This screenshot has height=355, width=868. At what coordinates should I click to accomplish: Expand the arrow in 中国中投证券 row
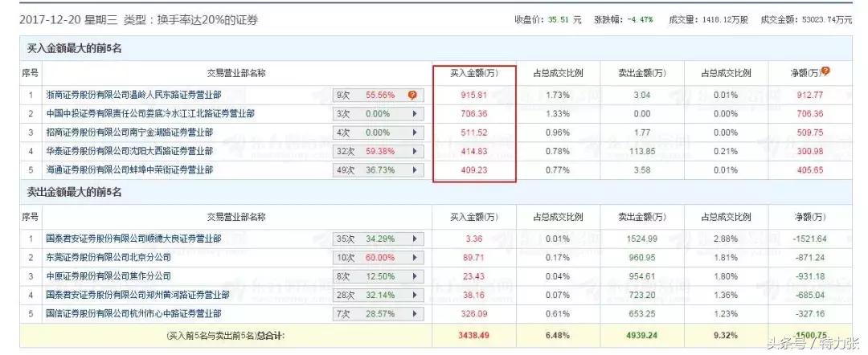click(x=415, y=114)
